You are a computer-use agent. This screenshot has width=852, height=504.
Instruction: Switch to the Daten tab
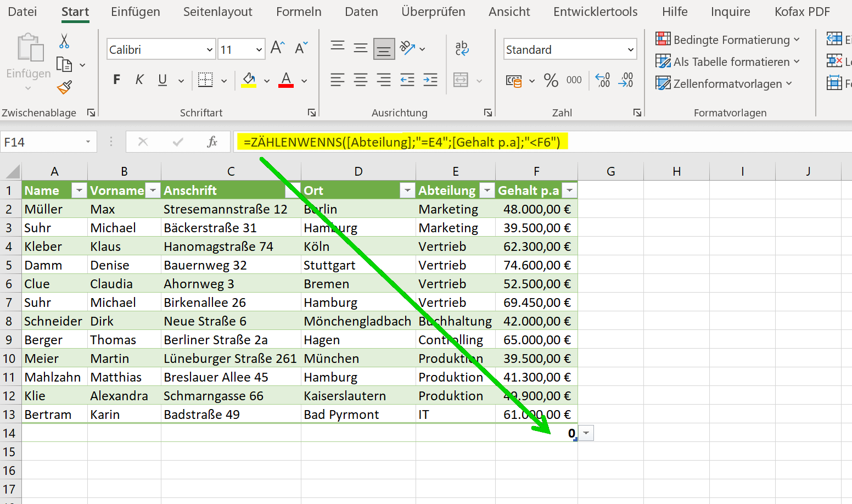coord(361,12)
